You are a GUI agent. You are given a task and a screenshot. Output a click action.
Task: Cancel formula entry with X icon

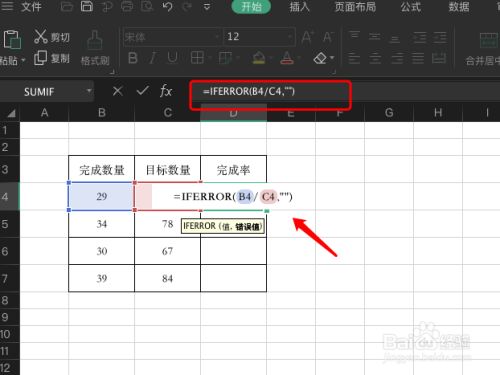click(118, 91)
